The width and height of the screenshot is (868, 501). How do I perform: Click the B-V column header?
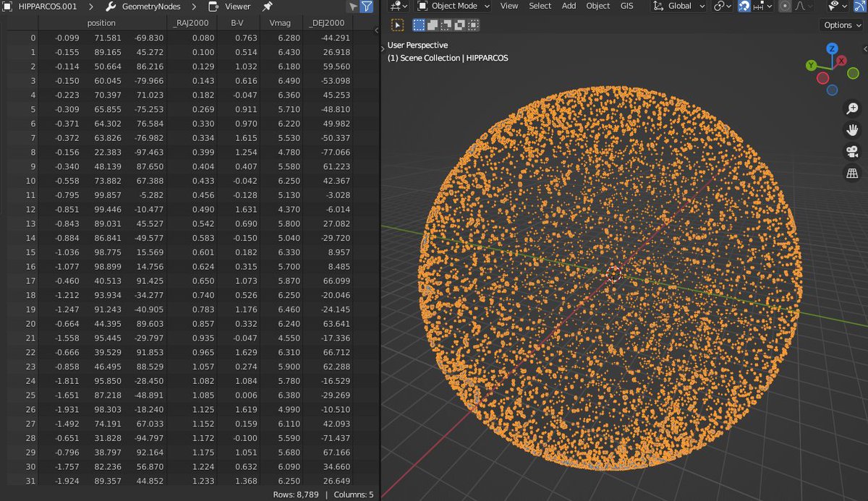coord(238,23)
